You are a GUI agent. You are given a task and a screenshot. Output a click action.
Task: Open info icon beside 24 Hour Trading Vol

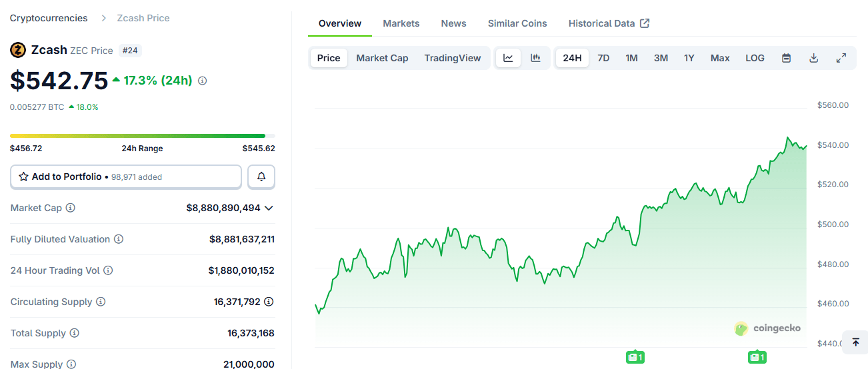tap(108, 270)
